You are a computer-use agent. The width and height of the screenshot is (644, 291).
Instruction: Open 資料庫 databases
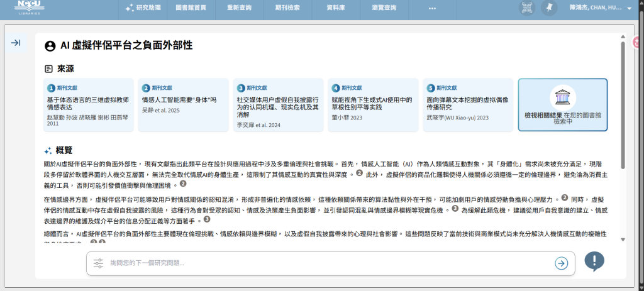[336, 8]
